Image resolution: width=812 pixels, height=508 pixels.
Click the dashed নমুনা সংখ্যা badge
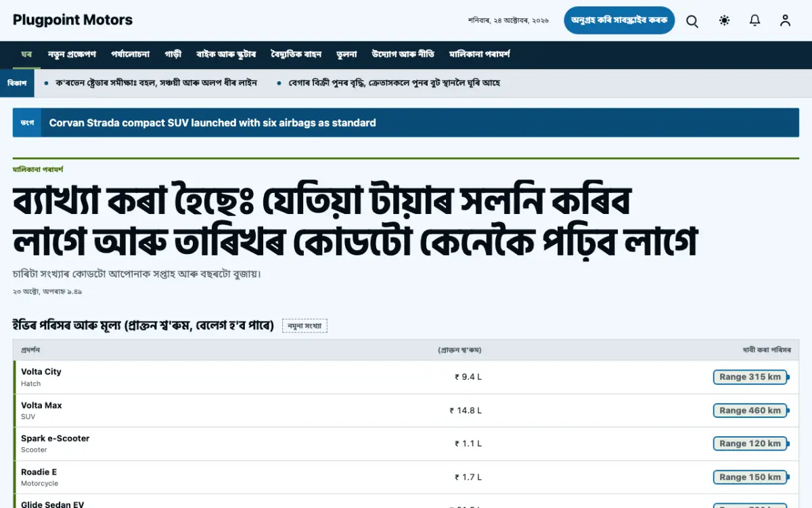point(304,326)
